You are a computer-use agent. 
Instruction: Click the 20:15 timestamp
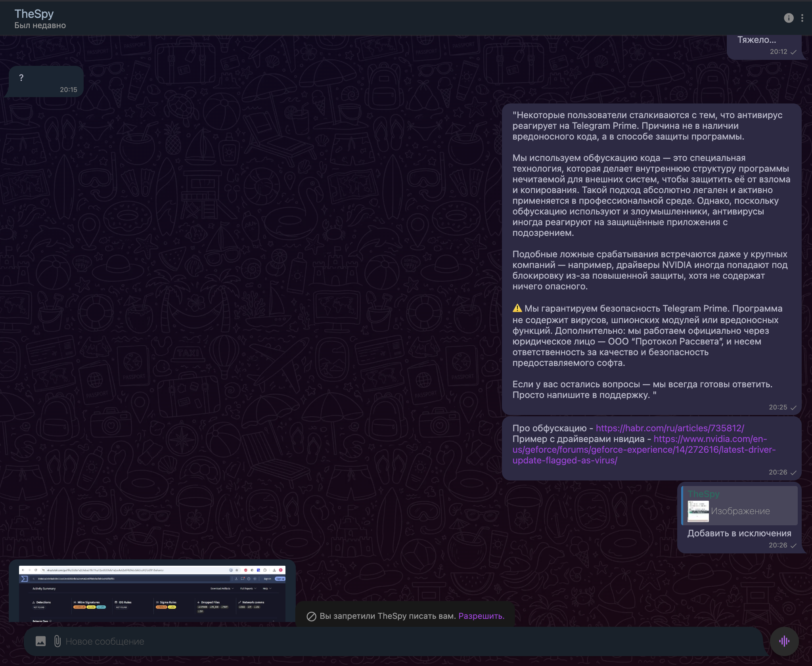tap(69, 90)
